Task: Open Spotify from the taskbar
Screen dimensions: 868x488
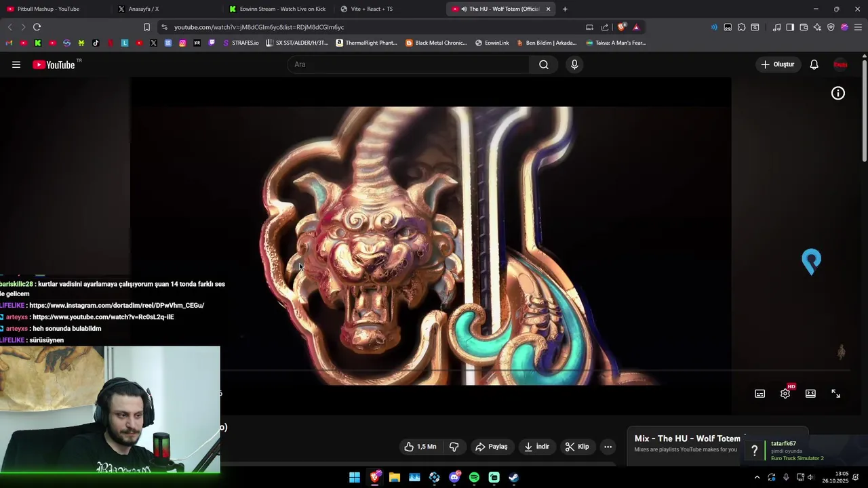Action: click(474, 477)
